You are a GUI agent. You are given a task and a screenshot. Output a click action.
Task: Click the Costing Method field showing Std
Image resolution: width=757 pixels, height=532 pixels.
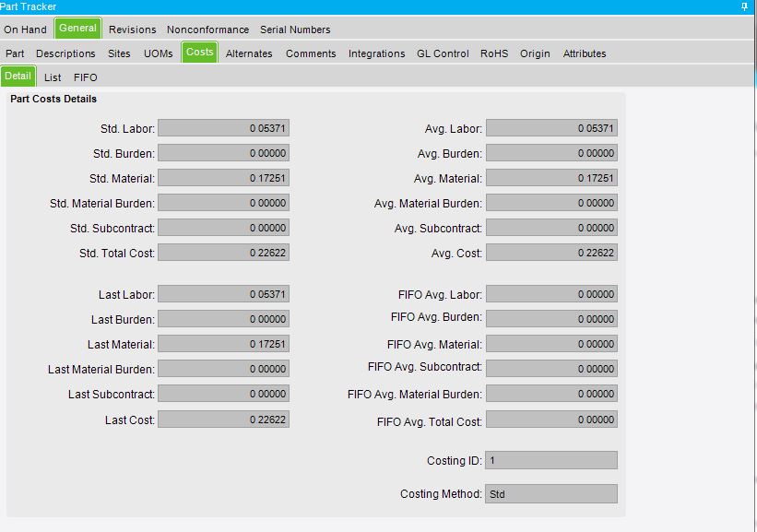[551, 494]
